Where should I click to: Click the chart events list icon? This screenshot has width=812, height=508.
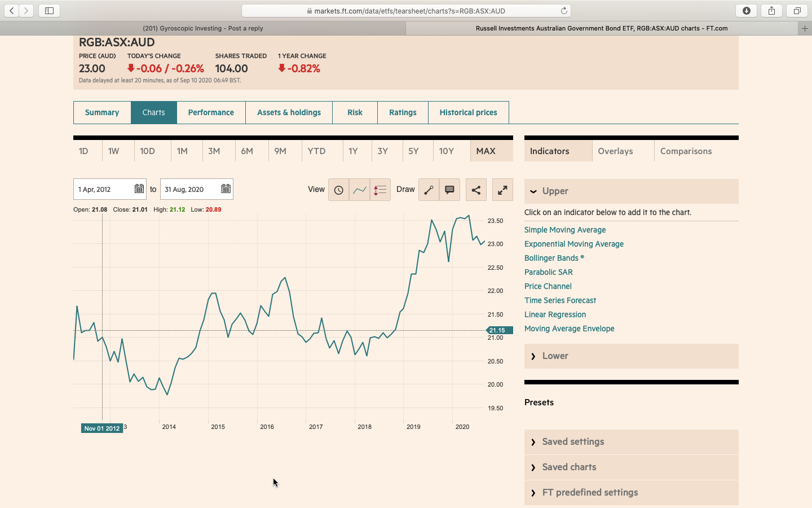(380, 190)
